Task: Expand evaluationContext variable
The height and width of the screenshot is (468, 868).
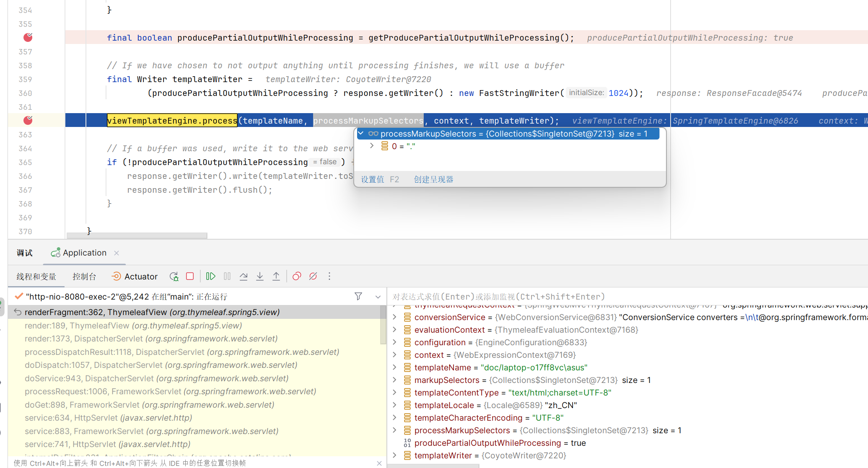Action: coord(394,330)
